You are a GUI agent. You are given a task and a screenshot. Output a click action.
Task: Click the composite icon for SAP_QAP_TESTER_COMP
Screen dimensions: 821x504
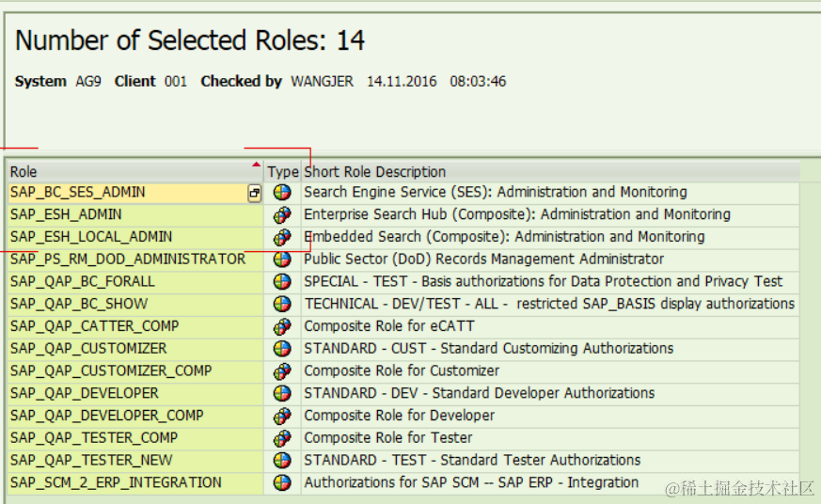pos(282,438)
